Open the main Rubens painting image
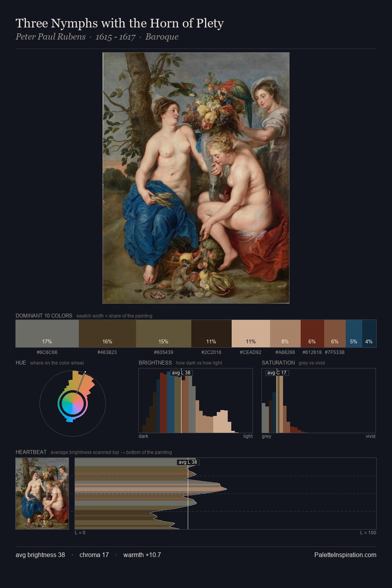Viewport: 392px width, 588px height. [x=196, y=178]
